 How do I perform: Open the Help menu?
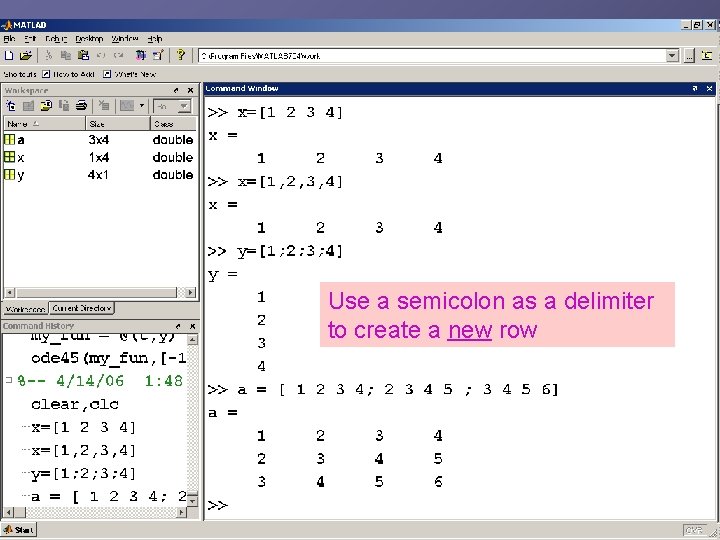pyautogui.click(x=155, y=39)
